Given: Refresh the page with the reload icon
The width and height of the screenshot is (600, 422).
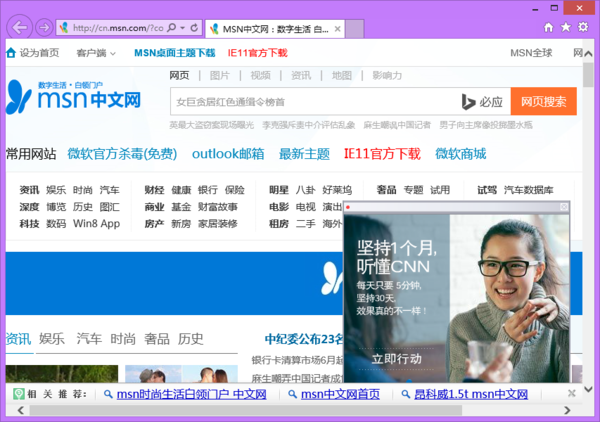Looking at the screenshot, I should (x=194, y=28).
